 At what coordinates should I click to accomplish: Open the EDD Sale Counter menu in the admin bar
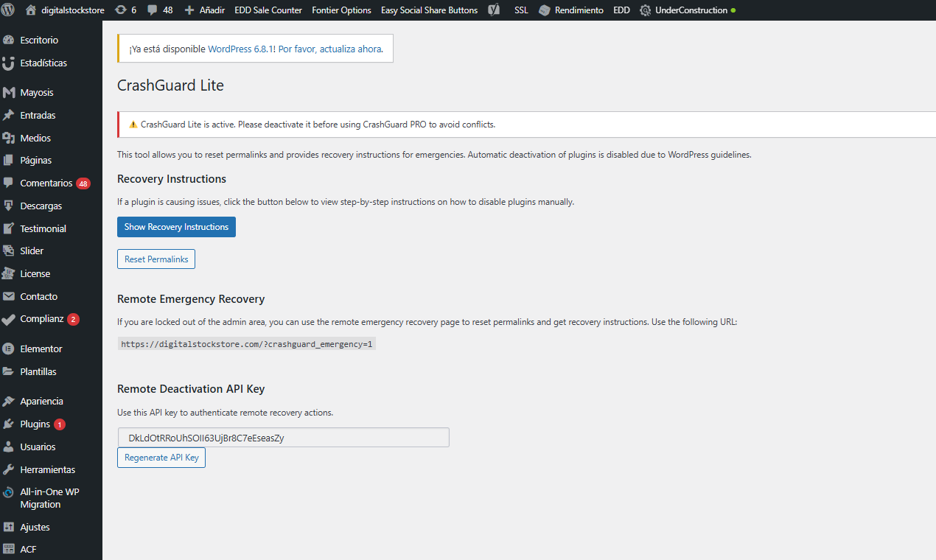[x=268, y=10]
